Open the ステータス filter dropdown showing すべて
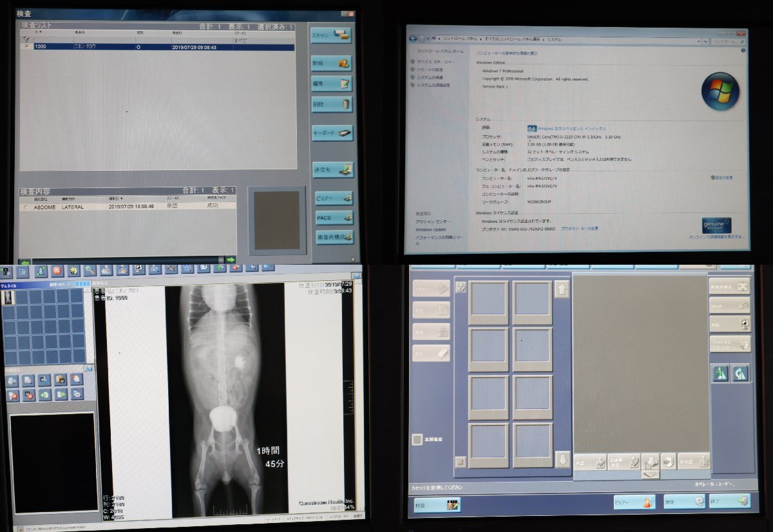The height and width of the screenshot is (532, 773). pyautogui.click(x=263, y=40)
